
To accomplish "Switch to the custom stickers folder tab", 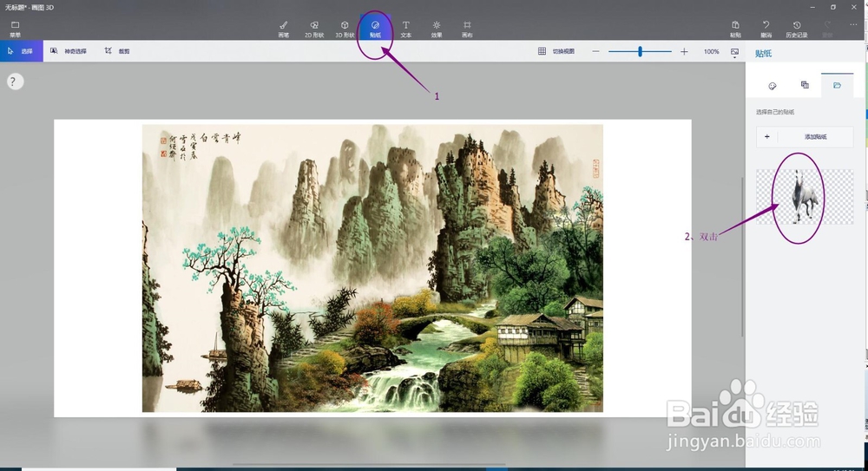I will [x=837, y=85].
